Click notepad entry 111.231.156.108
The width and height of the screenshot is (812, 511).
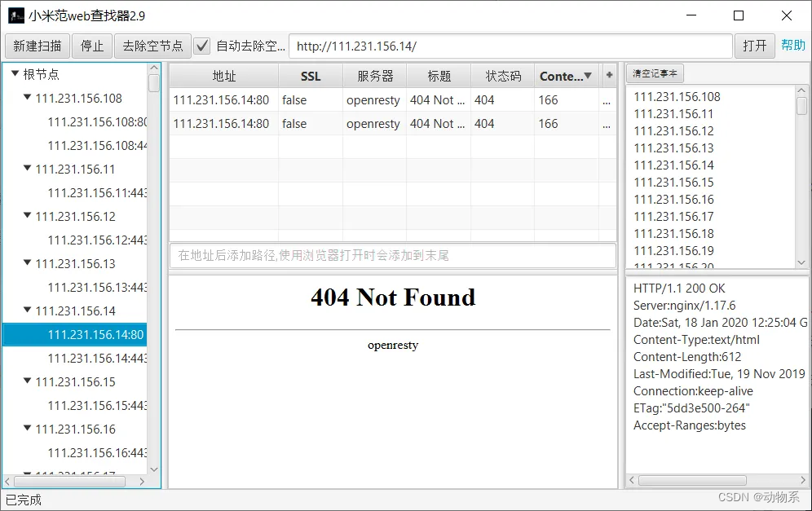click(677, 97)
